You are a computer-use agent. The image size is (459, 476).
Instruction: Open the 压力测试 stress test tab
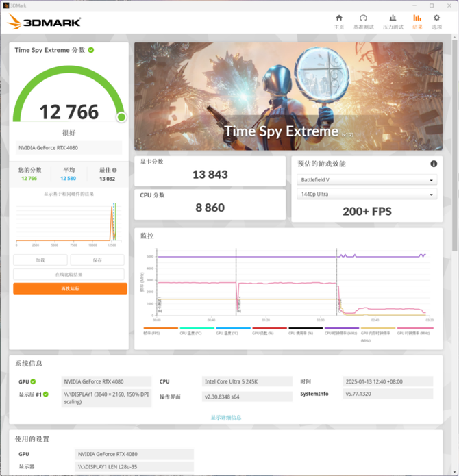[393, 22]
